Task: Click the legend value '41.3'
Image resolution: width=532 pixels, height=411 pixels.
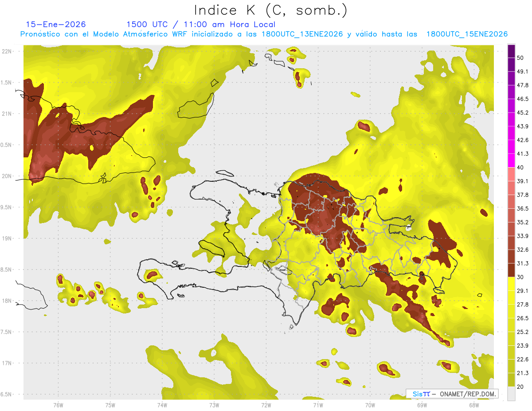Action: coord(522,154)
